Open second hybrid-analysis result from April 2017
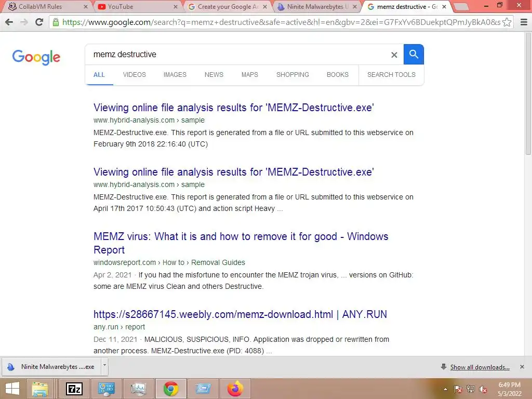 click(x=233, y=172)
